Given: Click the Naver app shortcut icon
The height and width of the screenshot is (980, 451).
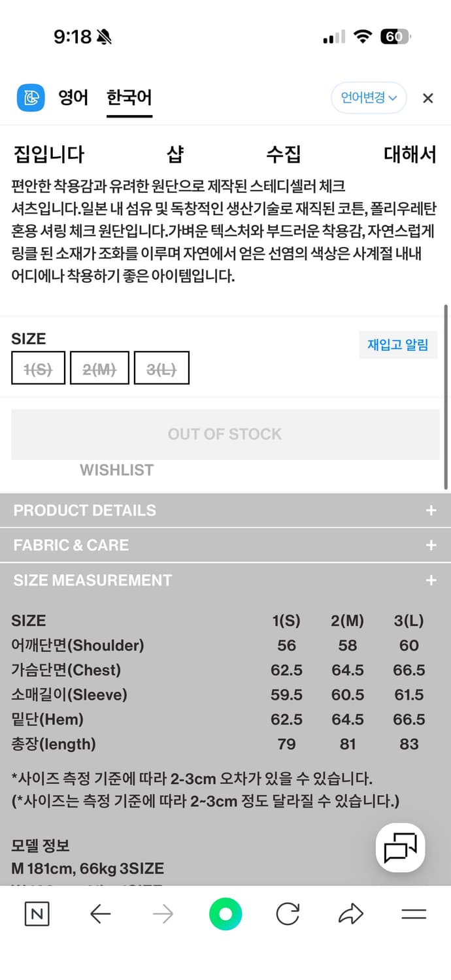Looking at the screenshot, I should (36, 915).
